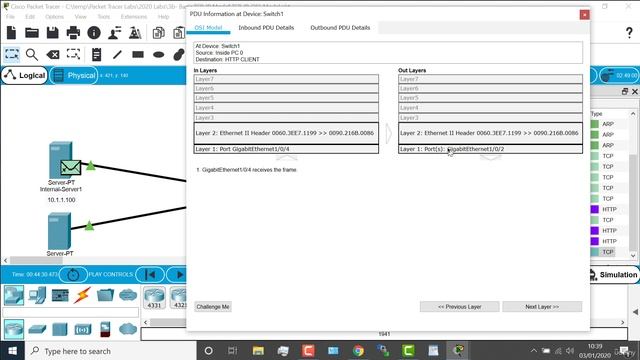Open the Extensions menu
The image size is (640, 360).
pyautogui.click(x=133, y=17)
